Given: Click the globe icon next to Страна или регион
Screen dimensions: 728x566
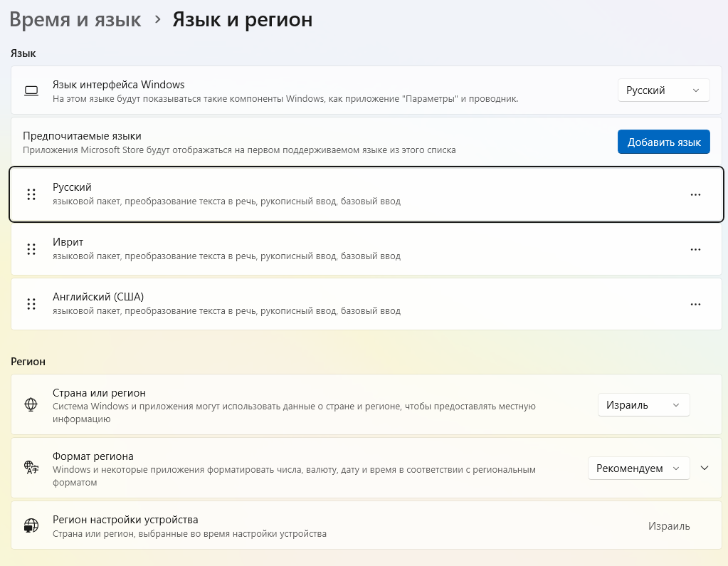Looking at the screenshot, I should (31, 404).
